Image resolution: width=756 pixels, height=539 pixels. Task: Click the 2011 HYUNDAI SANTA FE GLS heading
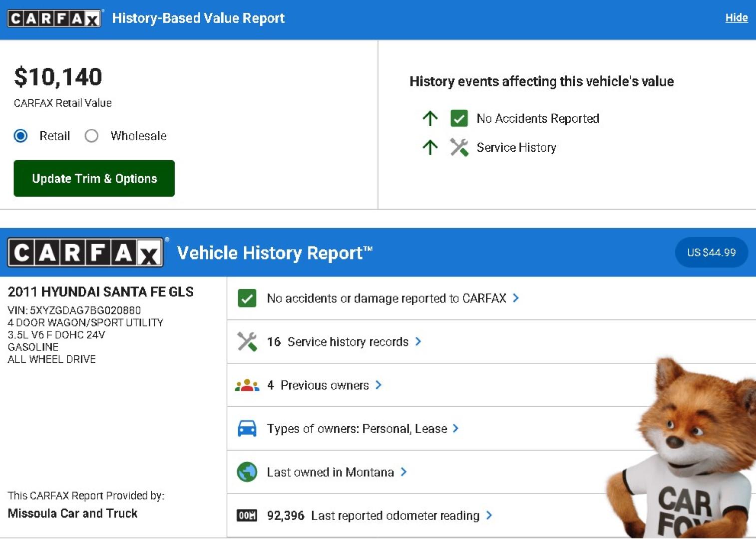tap(100, 292)
